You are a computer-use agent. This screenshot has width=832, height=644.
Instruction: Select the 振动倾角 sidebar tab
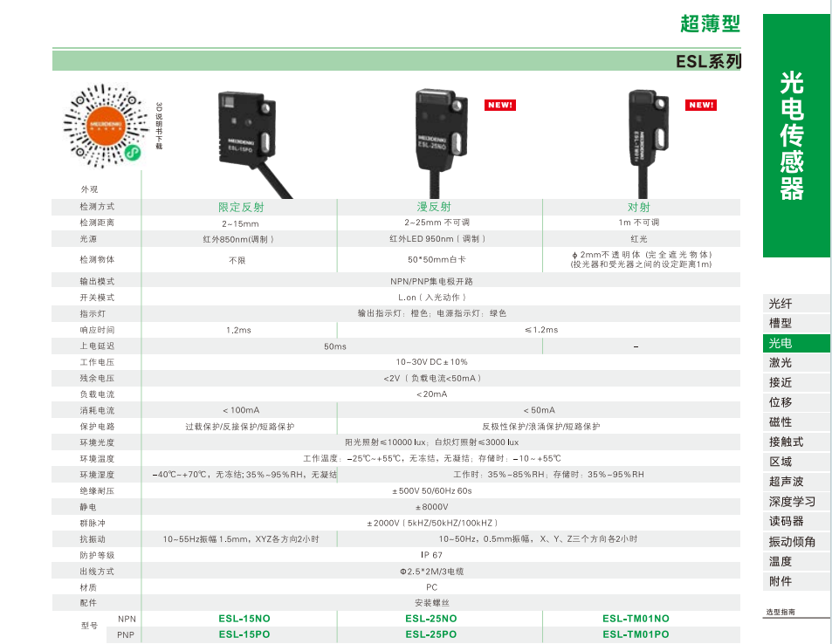tap(792, 542)
